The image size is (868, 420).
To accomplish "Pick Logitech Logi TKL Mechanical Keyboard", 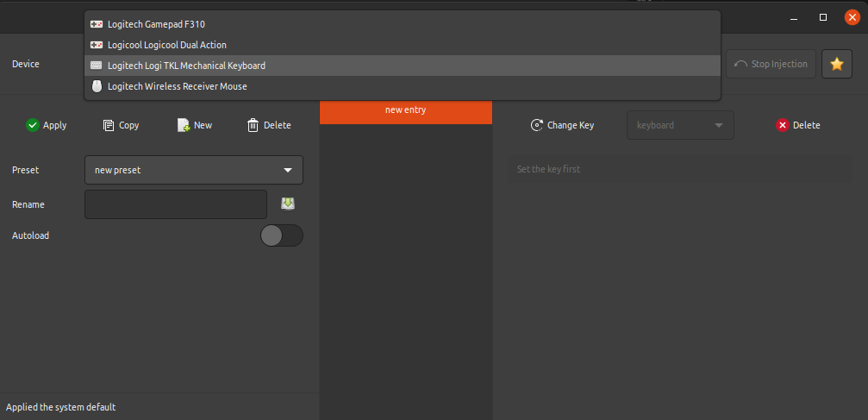I will click(403, 66).
